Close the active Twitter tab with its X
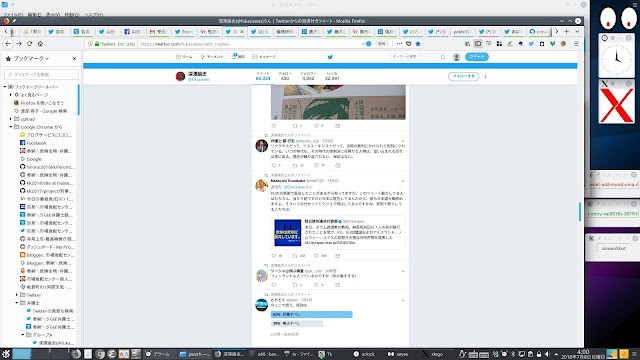 point(242,31)
